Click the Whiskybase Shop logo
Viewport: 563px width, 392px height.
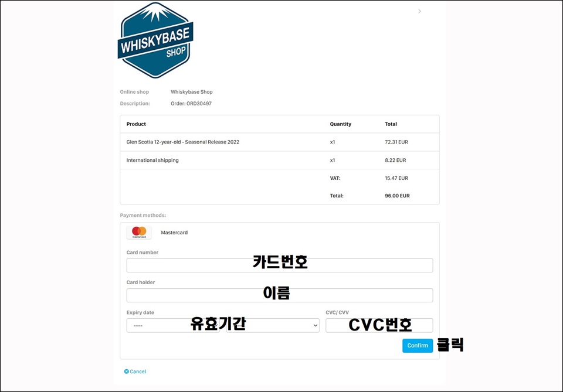click(155, 40)
